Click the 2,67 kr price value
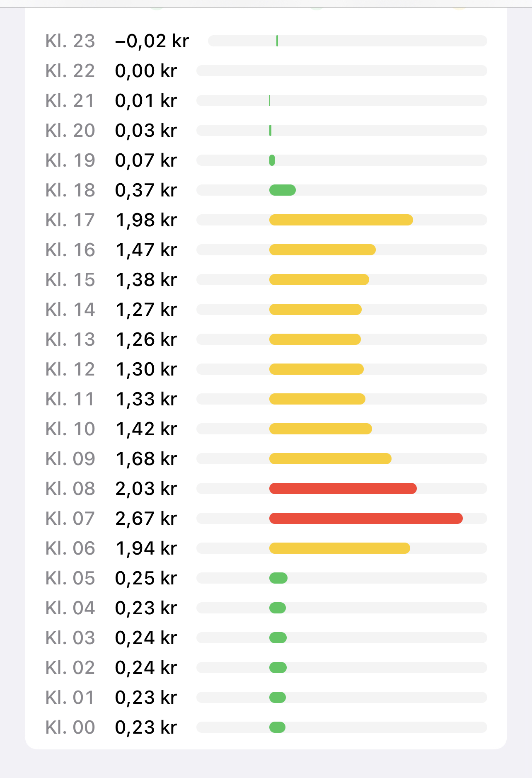Image resolution: width=532 pixels, height=778 pixels. point(146,519)
